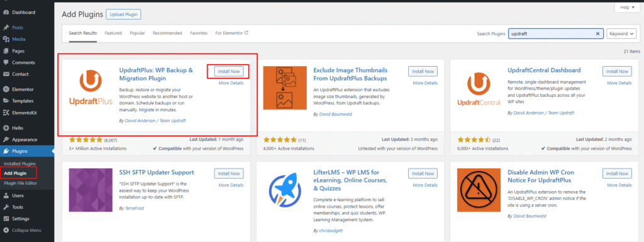Click the Contact envelope icon
The image size is (644, 242).
click(6, 74)
